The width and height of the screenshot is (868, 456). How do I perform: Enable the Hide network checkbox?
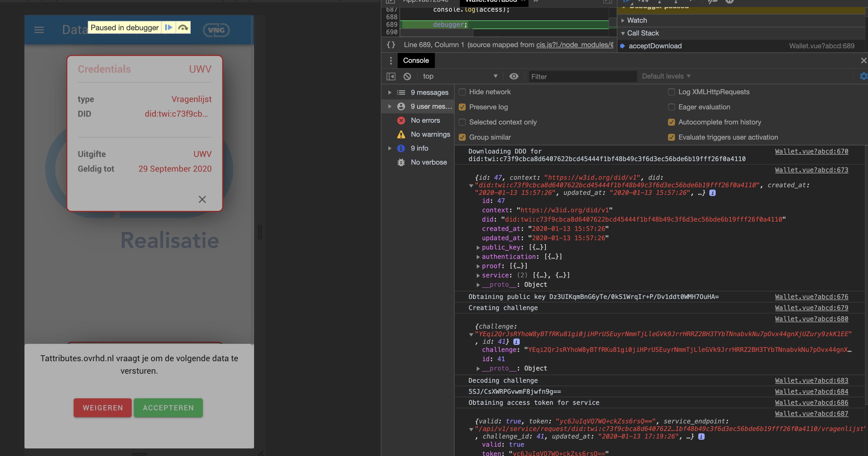462,92
